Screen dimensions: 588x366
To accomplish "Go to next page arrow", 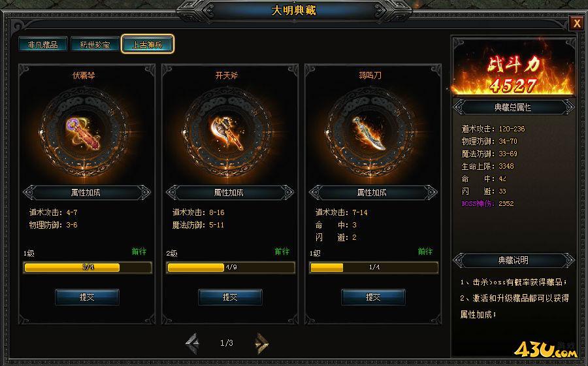I will (261, 342).
